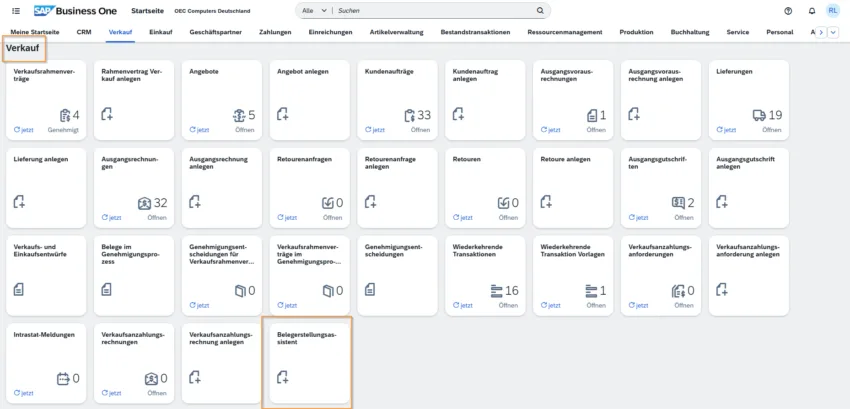This screenshot has width=850, height=409.
Task: Click the Belege im Genehmigungsprozess document icon
Action: point(106,289)
